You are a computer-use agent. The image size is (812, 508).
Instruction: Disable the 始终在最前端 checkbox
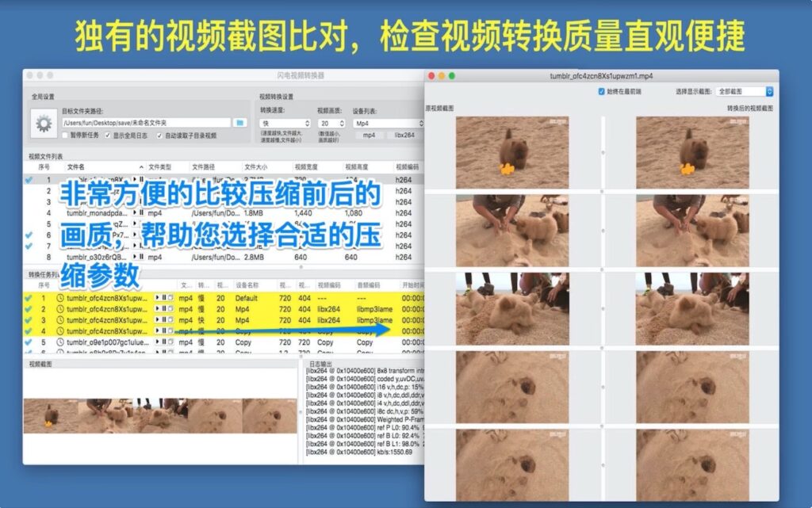[x=600, y=91]
